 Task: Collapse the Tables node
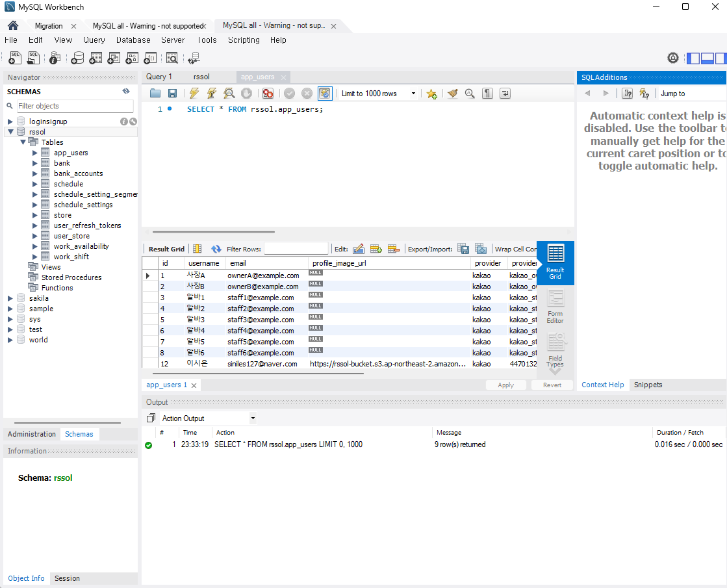click(23, 142)
